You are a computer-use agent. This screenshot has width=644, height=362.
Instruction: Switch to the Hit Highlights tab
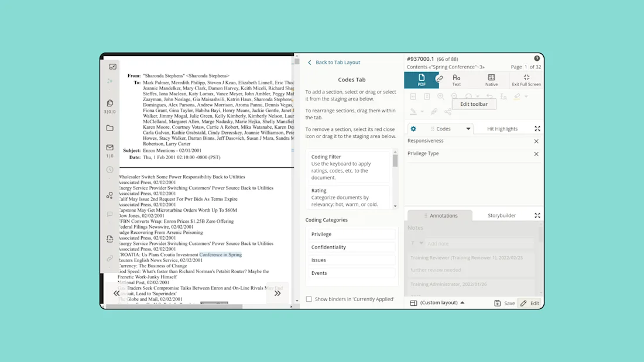[x=502, y=129]
